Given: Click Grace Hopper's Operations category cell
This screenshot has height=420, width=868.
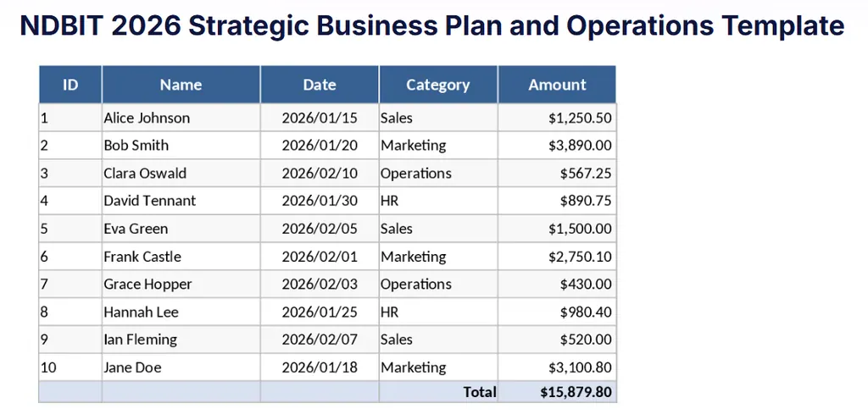Looking at the screenshot, I should pyautogui.click(x=416, y=285).
